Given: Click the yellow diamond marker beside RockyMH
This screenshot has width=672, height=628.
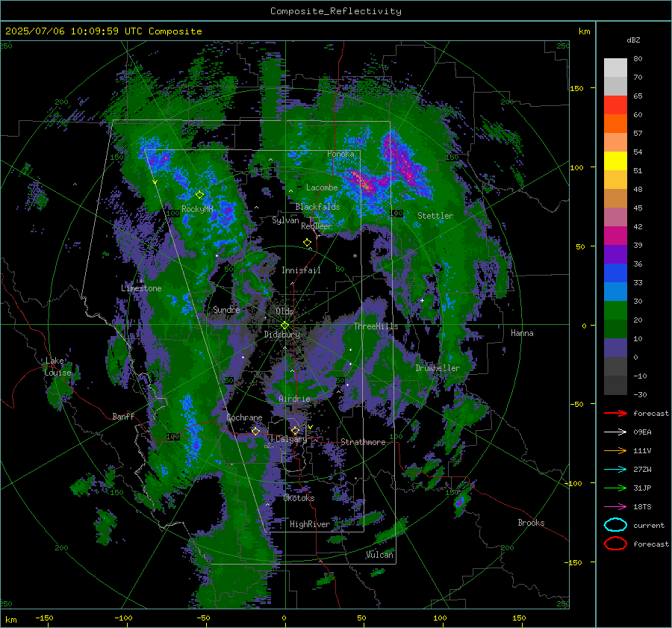Looking at the screenshot, I should click(199, 195).
